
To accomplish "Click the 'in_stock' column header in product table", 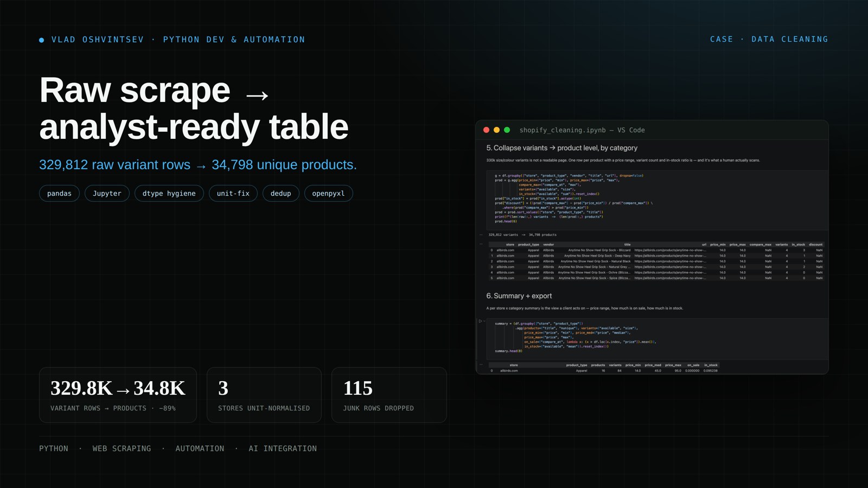I will [x=799, y=245].
